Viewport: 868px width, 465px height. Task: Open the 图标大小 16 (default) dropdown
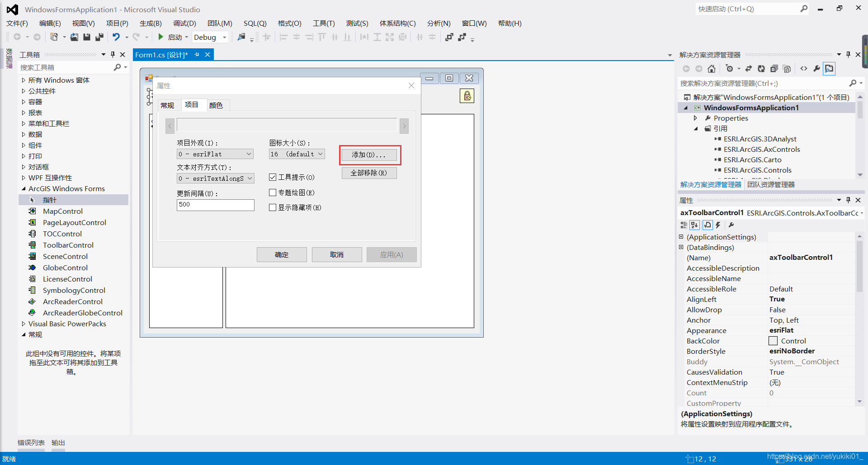point(297,154)
